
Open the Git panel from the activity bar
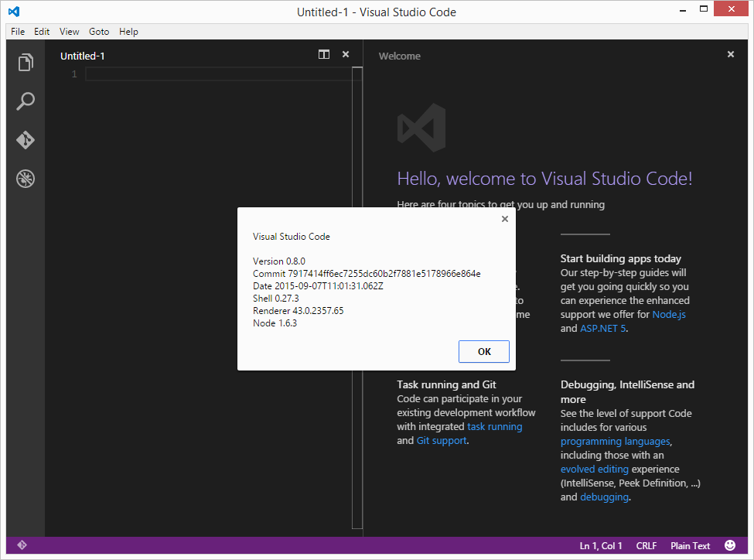click(x=25, y=140)
